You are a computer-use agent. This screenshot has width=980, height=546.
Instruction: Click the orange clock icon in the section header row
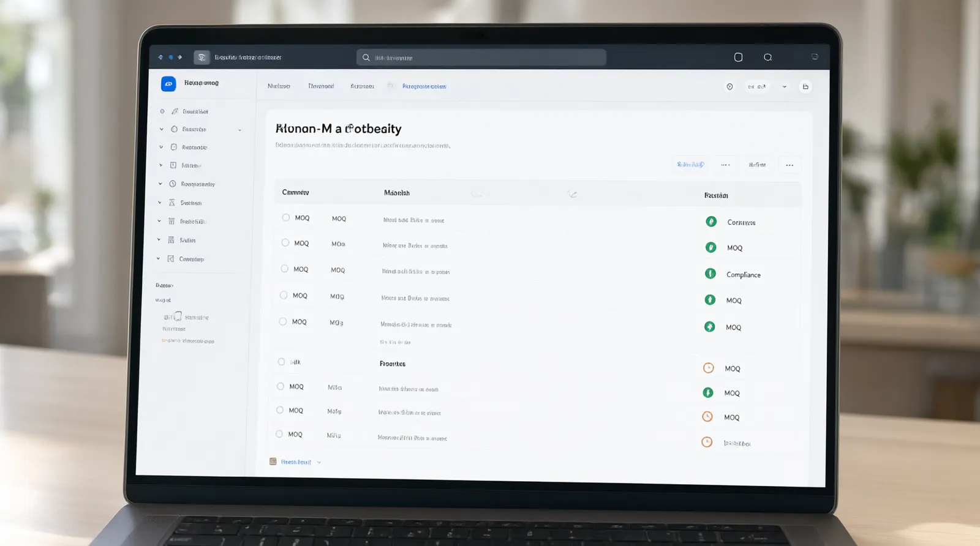click(709, 368)
